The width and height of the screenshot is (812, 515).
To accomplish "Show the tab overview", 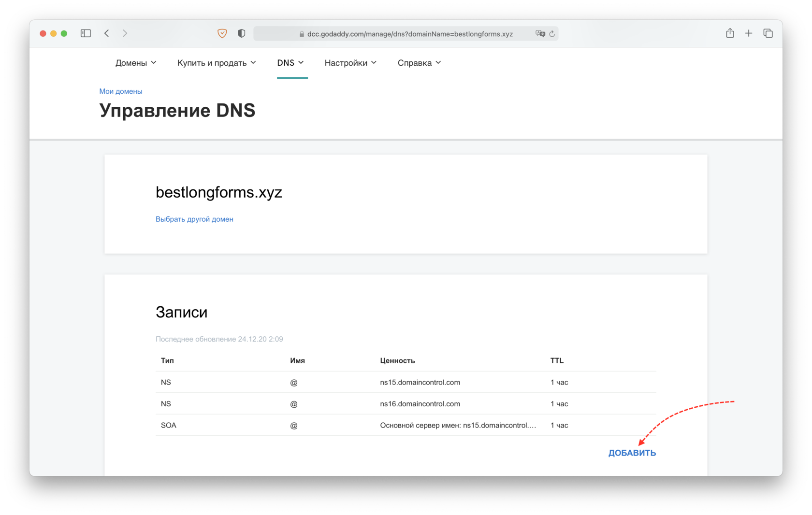I will 768,33.
